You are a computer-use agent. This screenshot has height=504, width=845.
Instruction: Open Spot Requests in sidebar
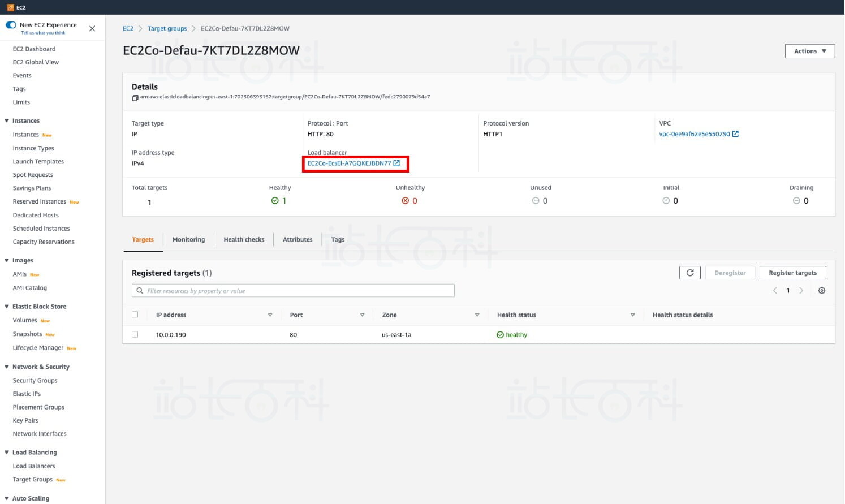point(33,175)
